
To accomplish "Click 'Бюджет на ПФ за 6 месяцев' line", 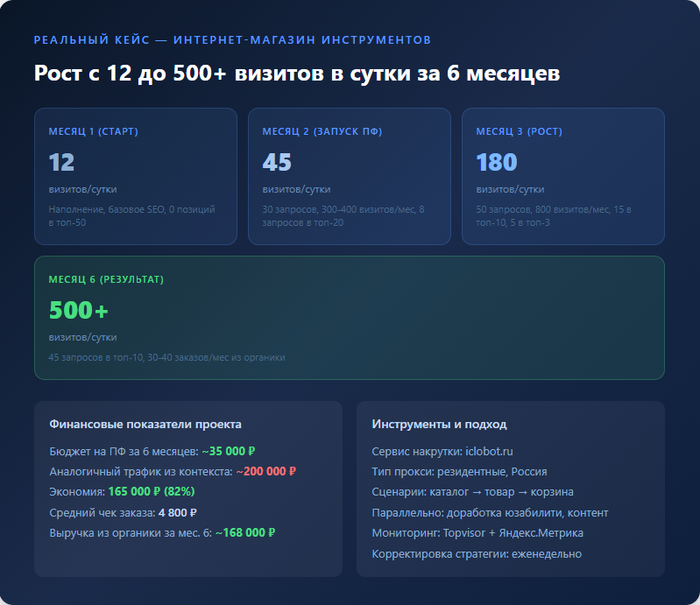I will 152,452.
